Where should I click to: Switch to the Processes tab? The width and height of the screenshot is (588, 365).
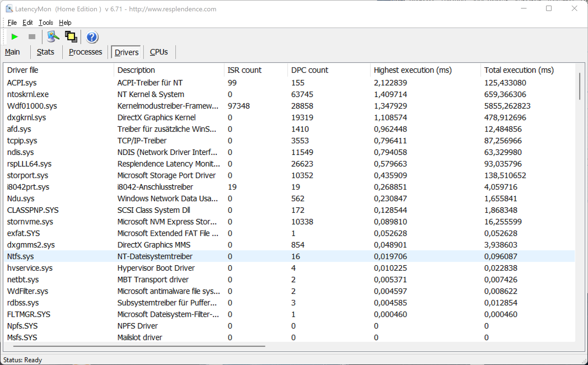85,52
